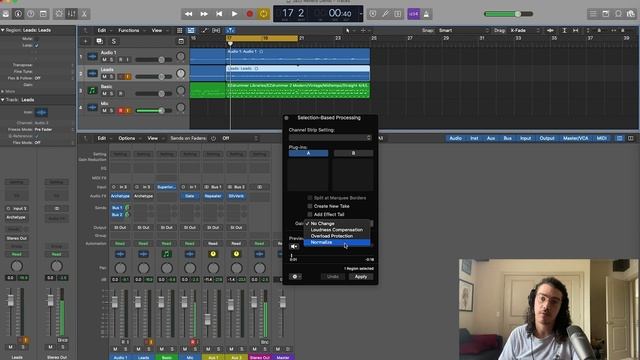Collapse the Region: Leads inspector section
This screenshot has width=640, height=360.
pyautogui.click(x=3, y=30)
